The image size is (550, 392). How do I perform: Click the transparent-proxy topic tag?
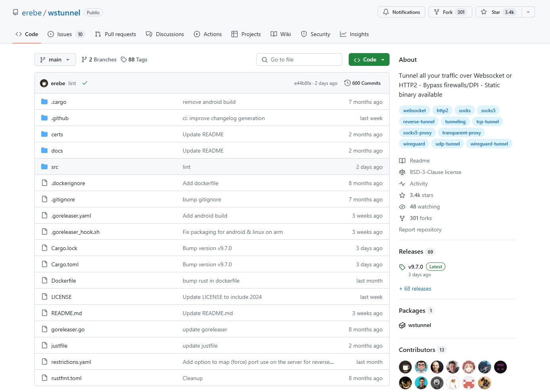point(461,133)
